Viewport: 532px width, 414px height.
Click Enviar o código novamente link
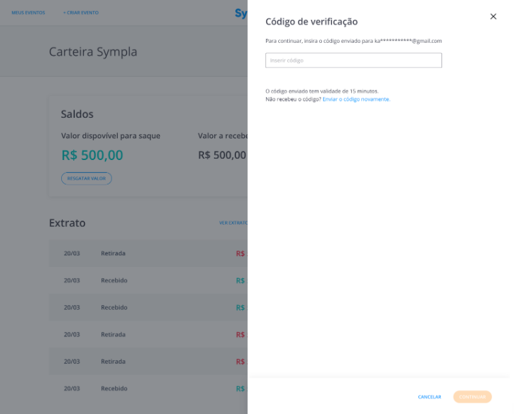(356, 99)
